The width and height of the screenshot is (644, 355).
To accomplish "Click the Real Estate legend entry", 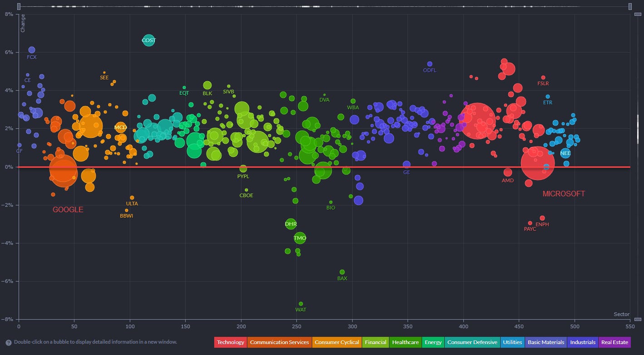I will tap(614, 342).
